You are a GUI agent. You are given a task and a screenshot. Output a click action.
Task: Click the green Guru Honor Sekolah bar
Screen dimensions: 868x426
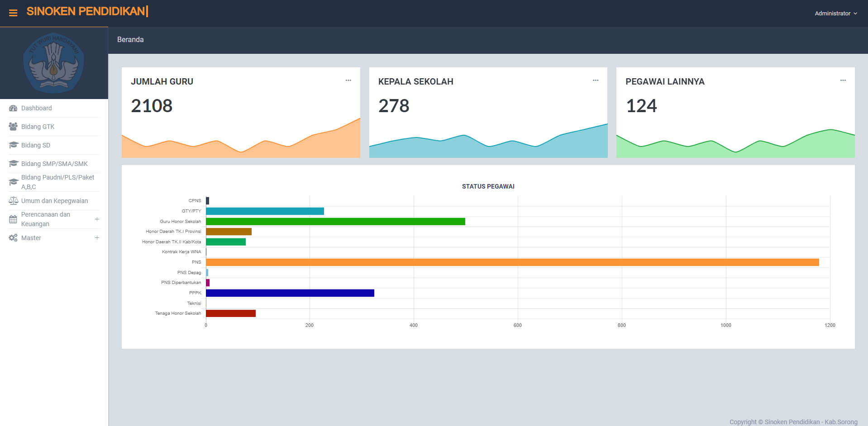pyautogui.click(x=335, y=222)
